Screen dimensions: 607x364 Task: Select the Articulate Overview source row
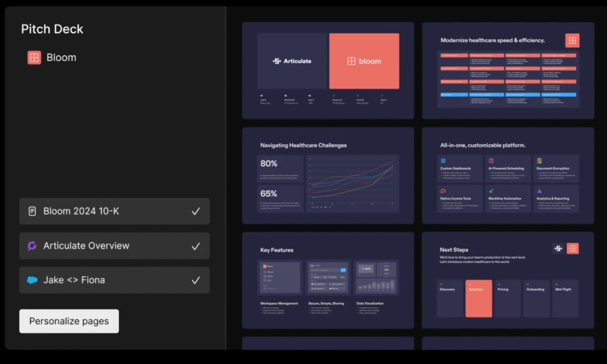114,246
